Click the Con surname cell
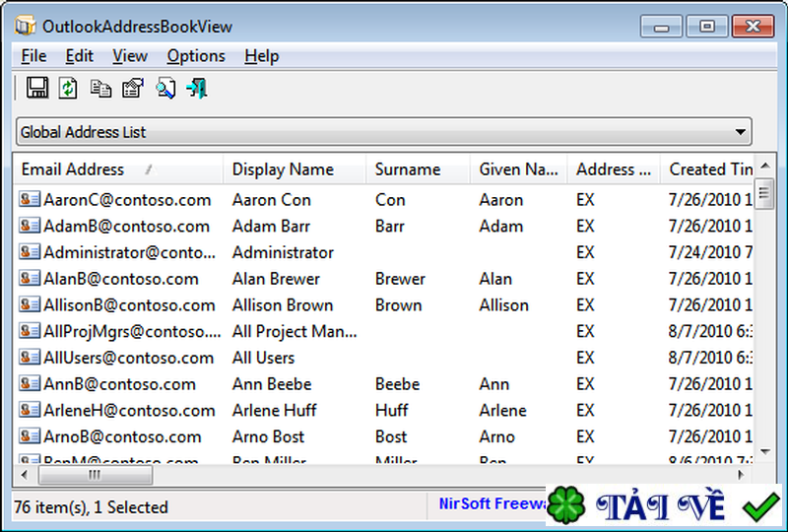 390,200
